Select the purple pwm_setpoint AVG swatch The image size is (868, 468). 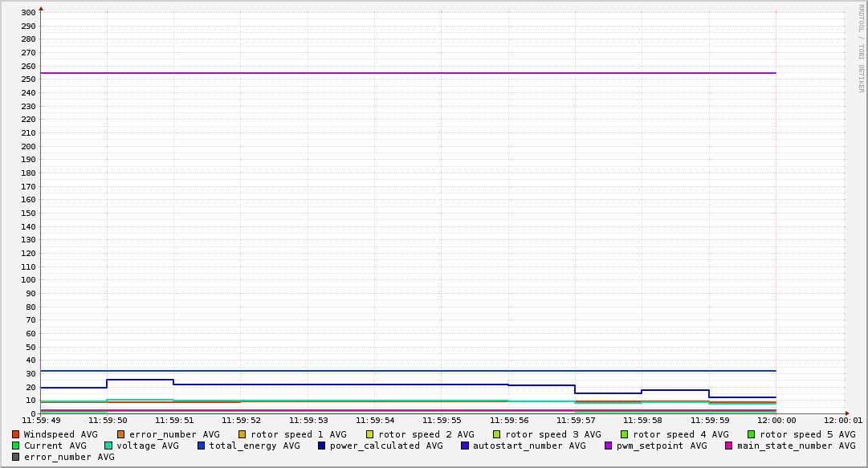point(608,446)
